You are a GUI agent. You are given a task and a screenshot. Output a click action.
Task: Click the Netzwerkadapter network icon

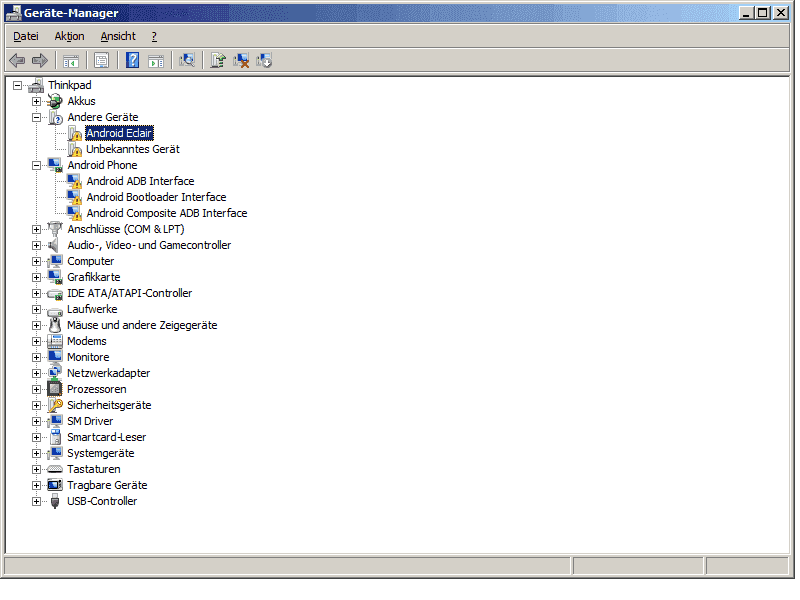[x=55, y=373]
